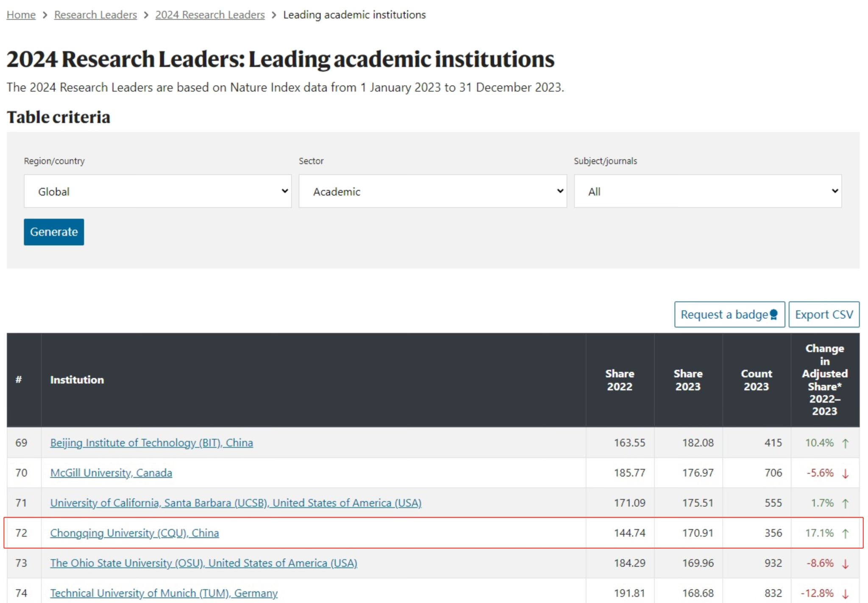Click the down arrow in Technical University Munich row
The width and height of the screenshot is (868, 603).
point(845,594)
